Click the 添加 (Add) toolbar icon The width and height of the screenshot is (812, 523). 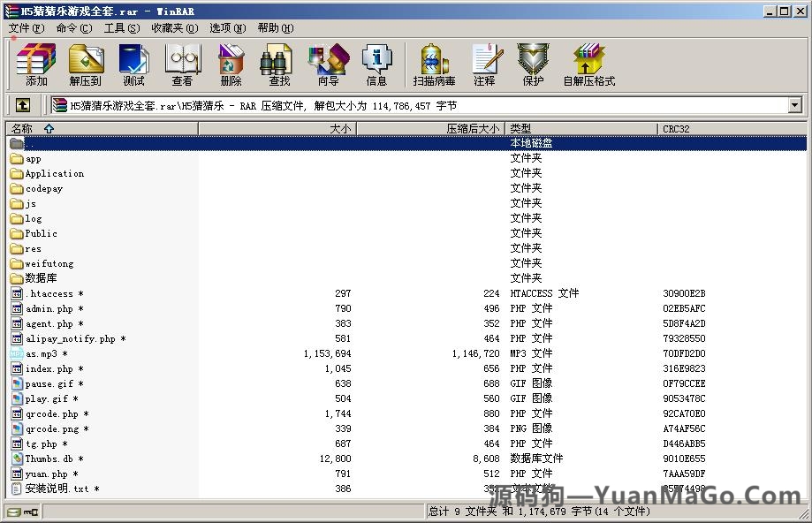(x=35, y=64)
